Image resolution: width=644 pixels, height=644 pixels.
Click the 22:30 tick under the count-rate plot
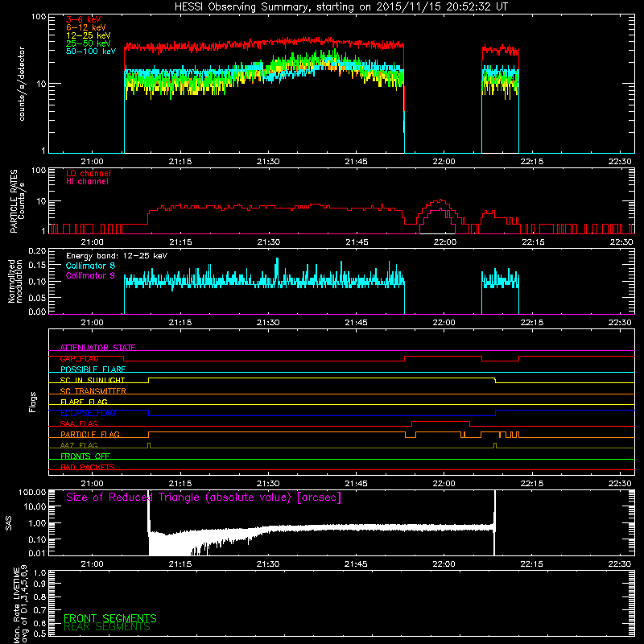coord(620,162)
